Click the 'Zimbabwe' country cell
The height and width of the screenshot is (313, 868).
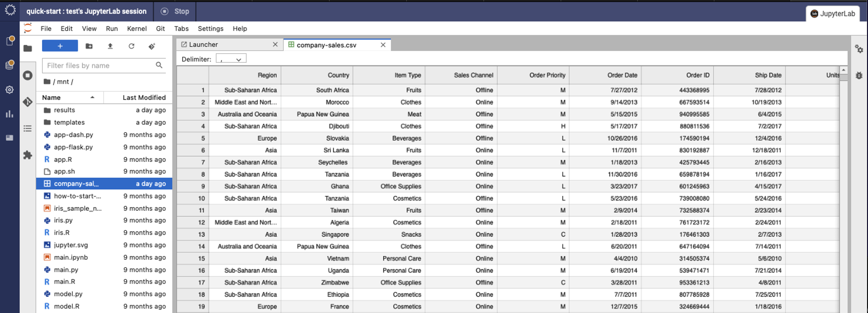[317, 282]
